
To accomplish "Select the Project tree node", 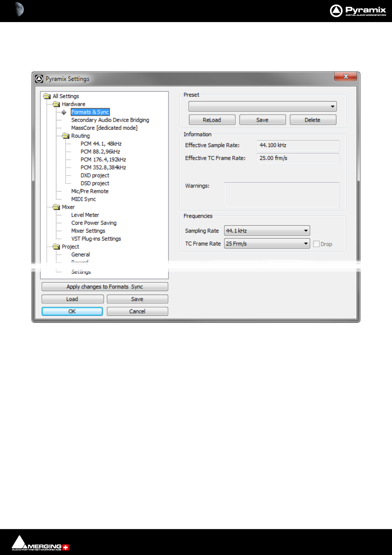I will [x=70, y=247].
